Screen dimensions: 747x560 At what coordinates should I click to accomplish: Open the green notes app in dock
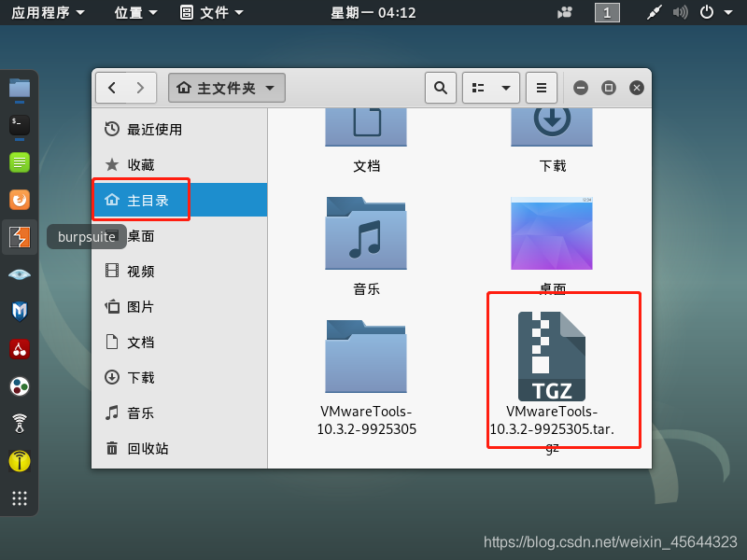coord(20,162)
